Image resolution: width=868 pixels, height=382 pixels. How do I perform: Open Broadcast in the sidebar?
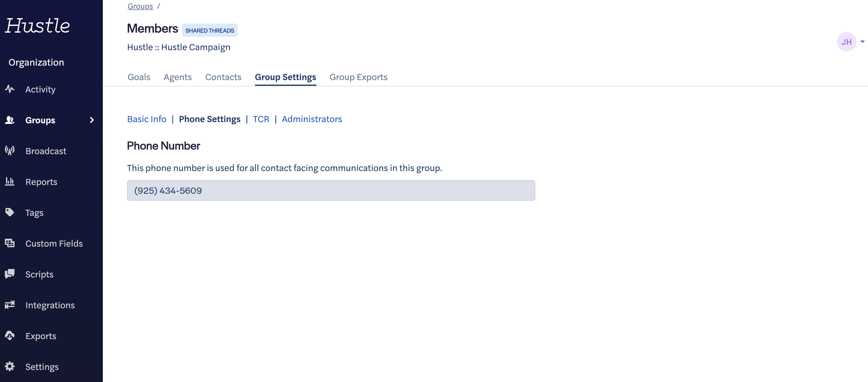(46, 151)
